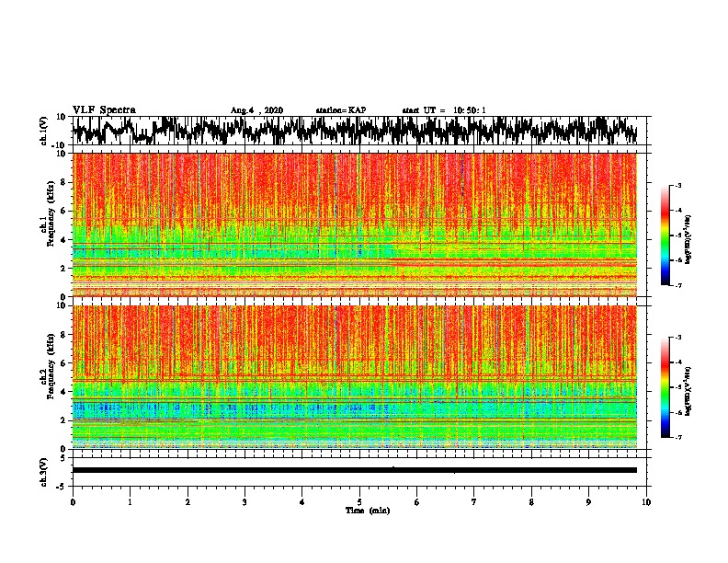Click the color scale bar beside ch.2 spectrogram
Viewport: 728px width, 563px height.
click(665, 387)
